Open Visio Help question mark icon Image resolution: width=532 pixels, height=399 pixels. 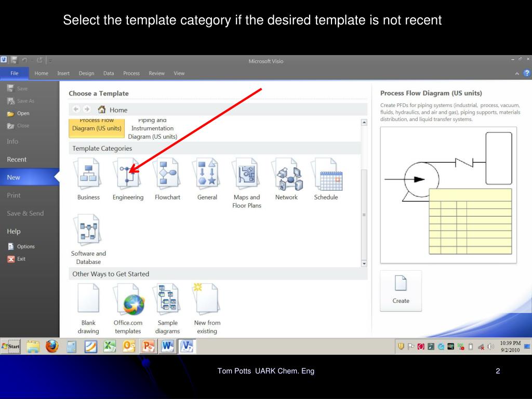point(527,73)
